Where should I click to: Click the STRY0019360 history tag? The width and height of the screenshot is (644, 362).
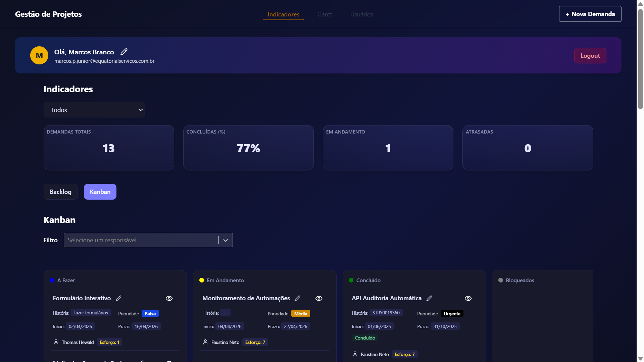[386, 313]
